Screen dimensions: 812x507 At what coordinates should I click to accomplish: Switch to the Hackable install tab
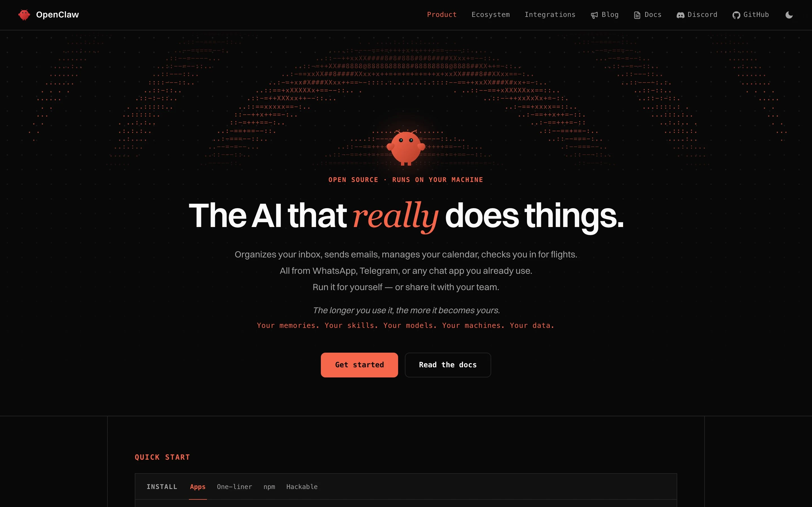pos(302,486)
